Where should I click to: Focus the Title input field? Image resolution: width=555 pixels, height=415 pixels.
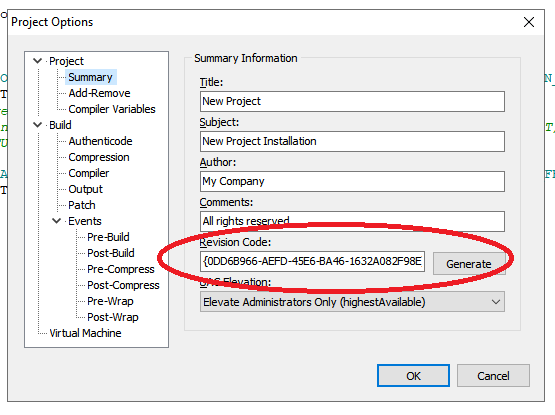coord(352,101)
